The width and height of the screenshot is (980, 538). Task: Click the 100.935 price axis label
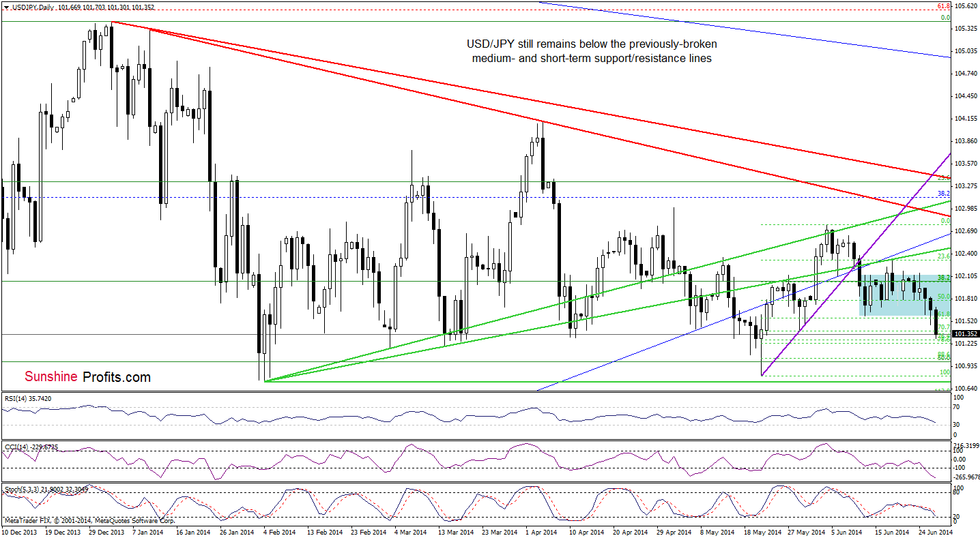[x=966, y=365]
